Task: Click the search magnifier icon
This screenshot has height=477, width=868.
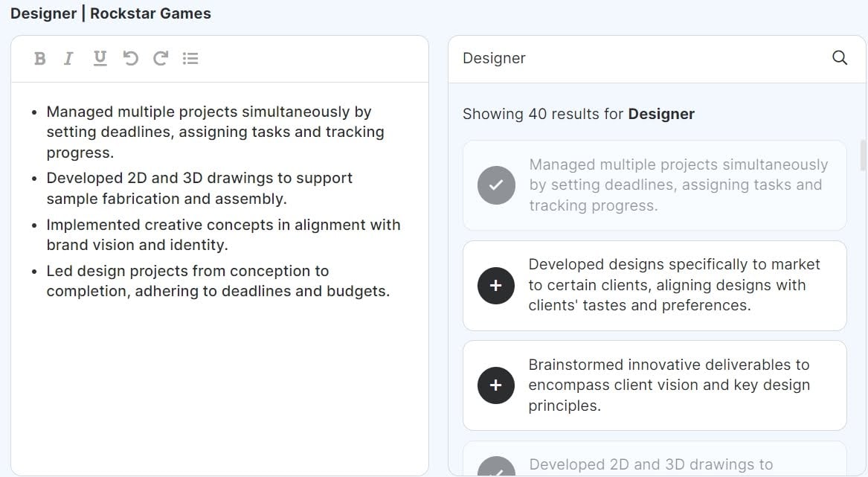Action: pos(840,57)
